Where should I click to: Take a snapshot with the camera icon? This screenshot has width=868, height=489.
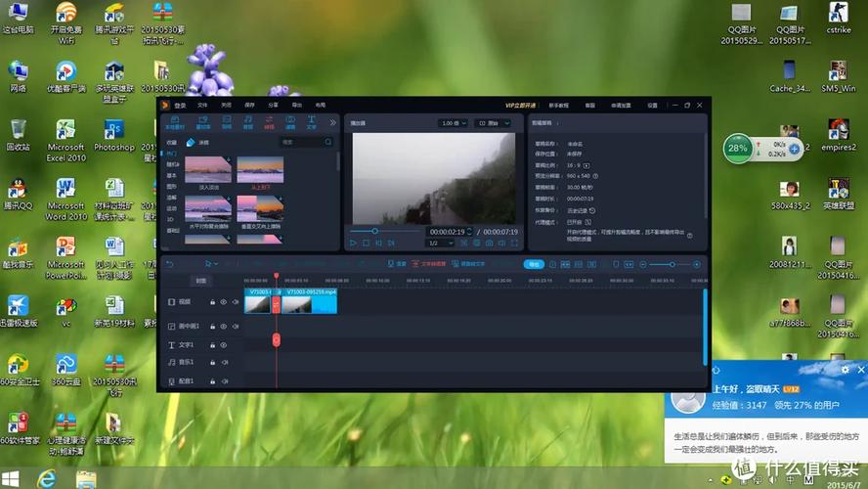(490, 244)
